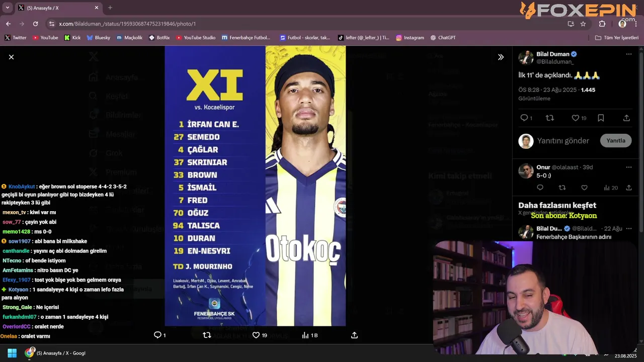Image resolution: width=644 pixels, height=362 pixels.
Task: Reload the page in the browser
Action: click(35, 24)
